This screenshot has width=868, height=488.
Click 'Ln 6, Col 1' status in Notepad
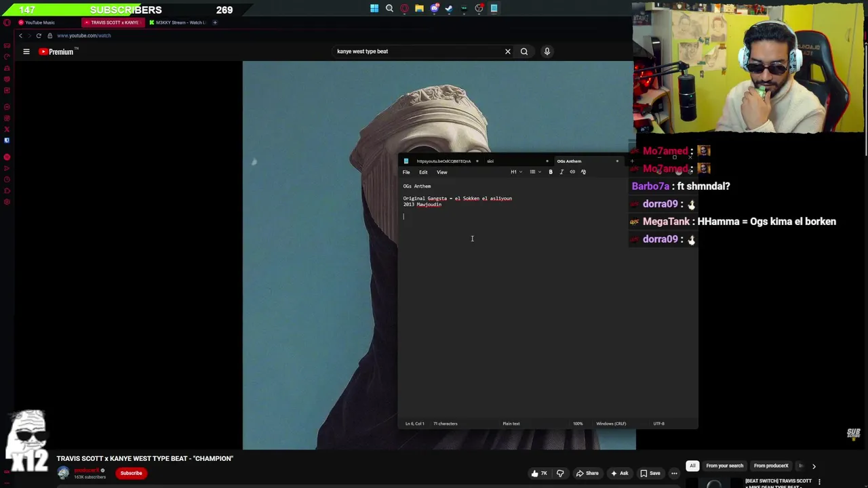414,424
